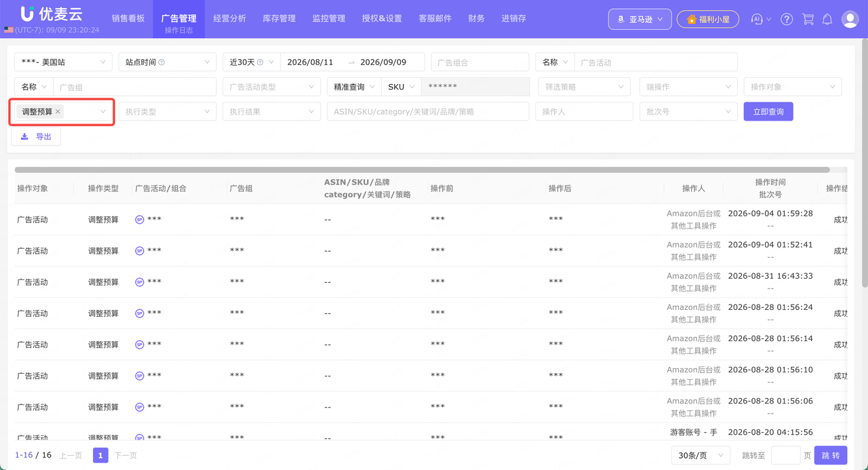The image size is (868, 470).
Task: Click the start date 2026/08/11 field
Action: (311, 62)
